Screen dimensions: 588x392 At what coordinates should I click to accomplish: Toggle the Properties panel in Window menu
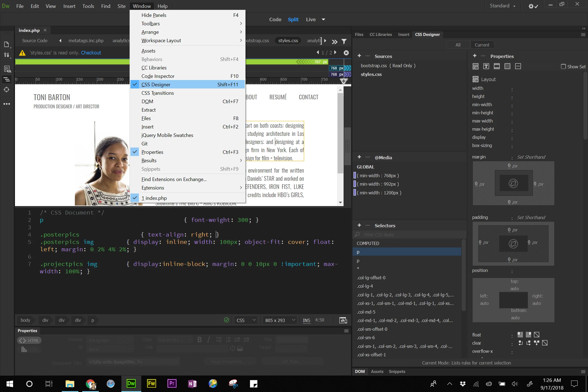[152, 152]
